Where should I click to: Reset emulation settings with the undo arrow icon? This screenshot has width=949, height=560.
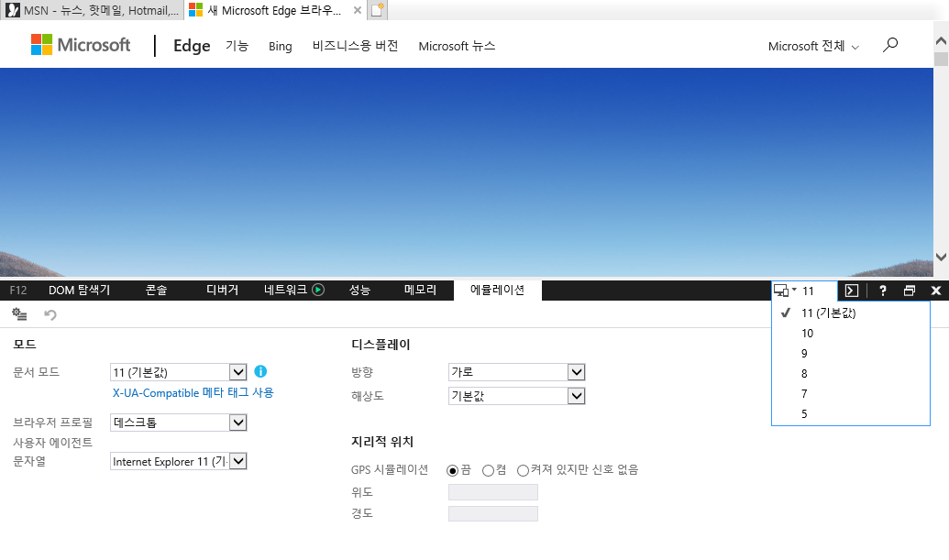[x=50, y=314]
